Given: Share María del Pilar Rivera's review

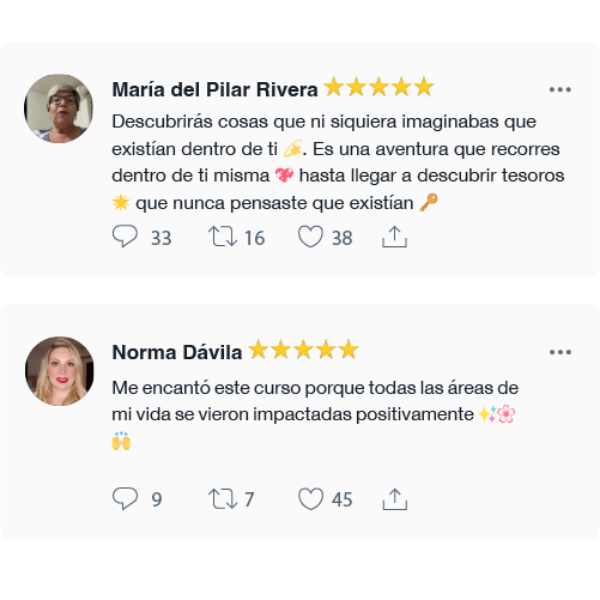Looking at the screenshot, I should 395,236.
